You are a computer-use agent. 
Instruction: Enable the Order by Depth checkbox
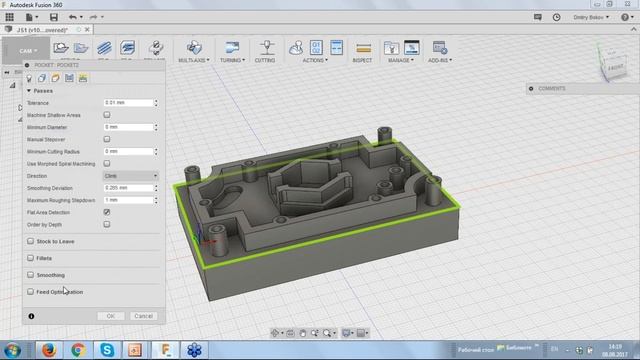click(x=107, y=224)
